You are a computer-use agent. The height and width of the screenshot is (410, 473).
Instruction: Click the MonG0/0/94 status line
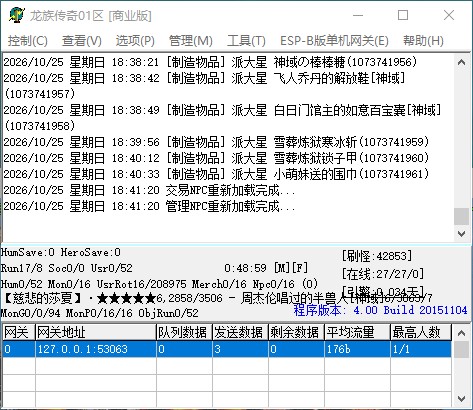click(x=99, y=313)
